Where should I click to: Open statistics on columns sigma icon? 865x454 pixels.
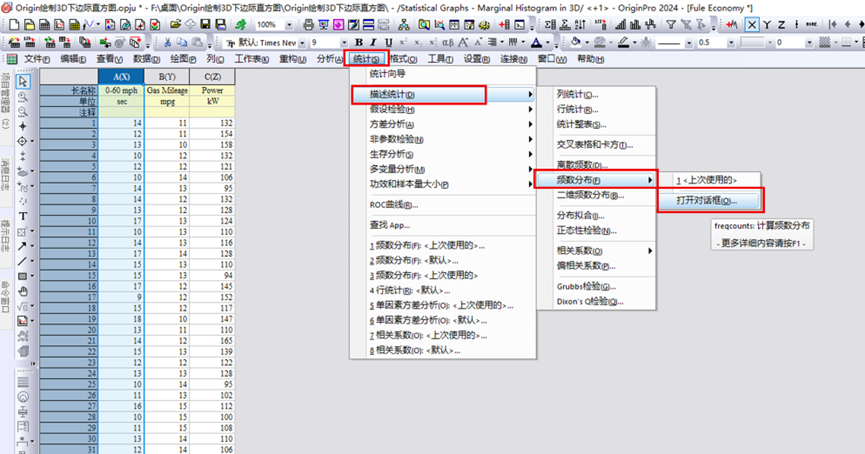[x=550, y=25]
